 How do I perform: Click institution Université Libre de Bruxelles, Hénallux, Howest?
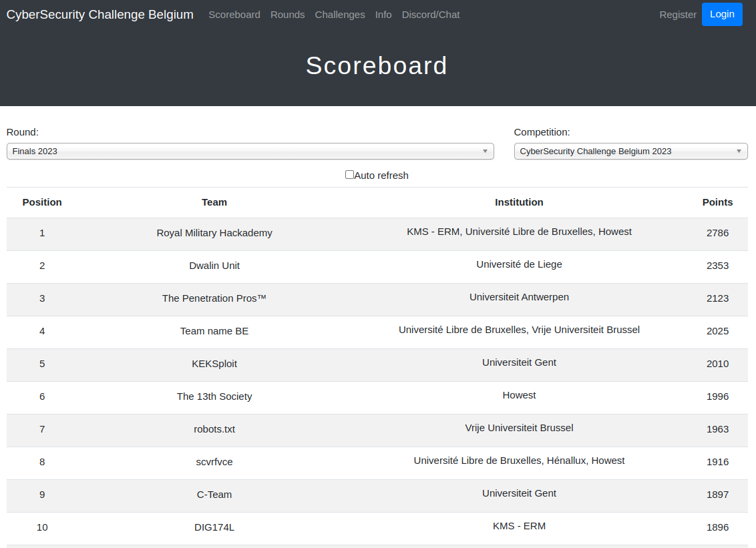pos(519,461)
